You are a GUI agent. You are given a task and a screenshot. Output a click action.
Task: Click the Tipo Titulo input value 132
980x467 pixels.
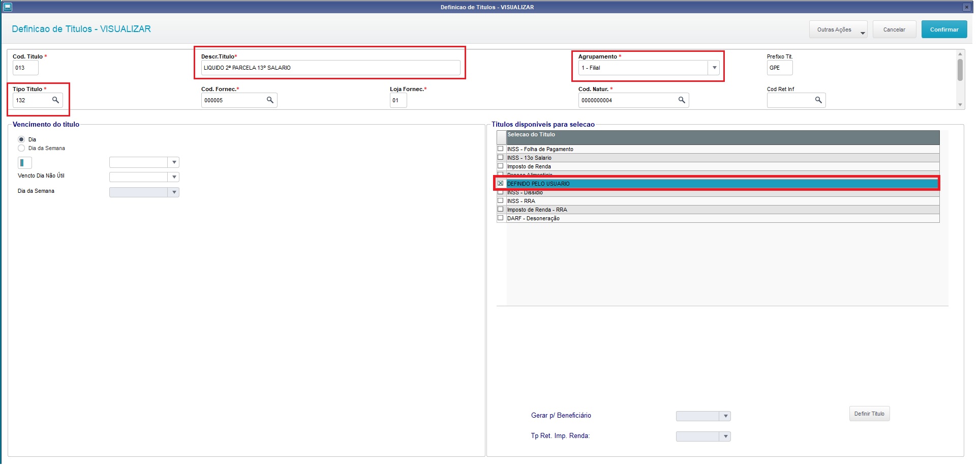coord(20,100)
